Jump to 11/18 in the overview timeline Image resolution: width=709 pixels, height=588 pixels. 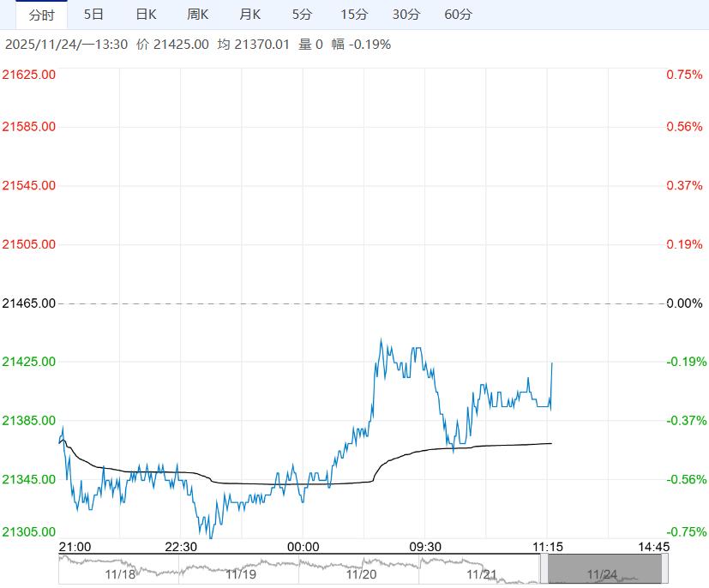120,574
